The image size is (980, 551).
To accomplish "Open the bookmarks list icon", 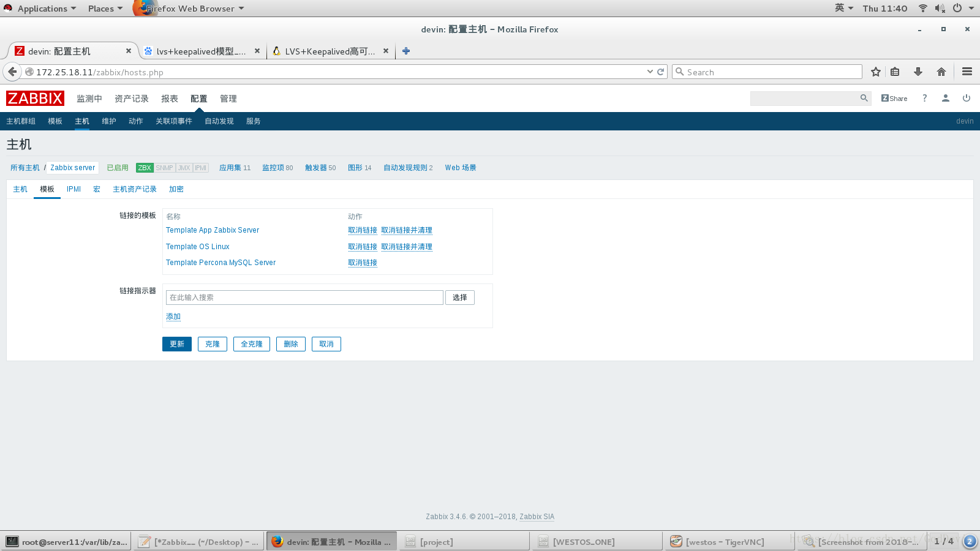I will [x=895, y=72].
